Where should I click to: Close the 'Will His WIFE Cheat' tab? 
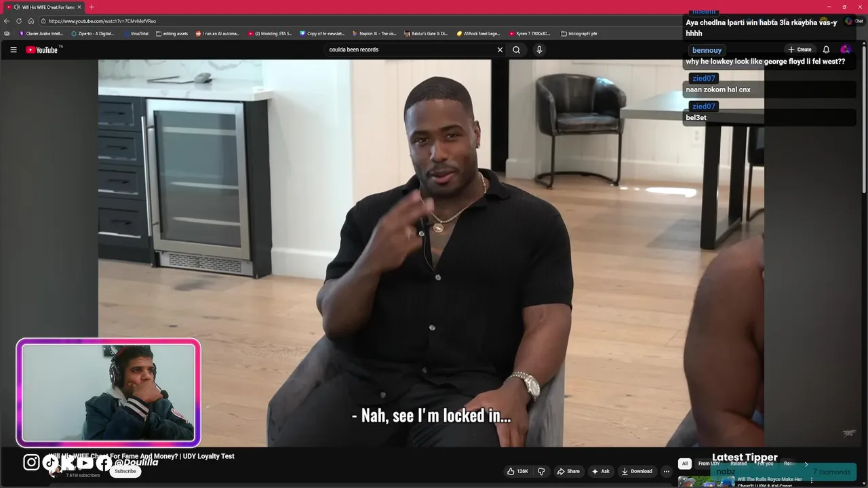click(79, 7)
